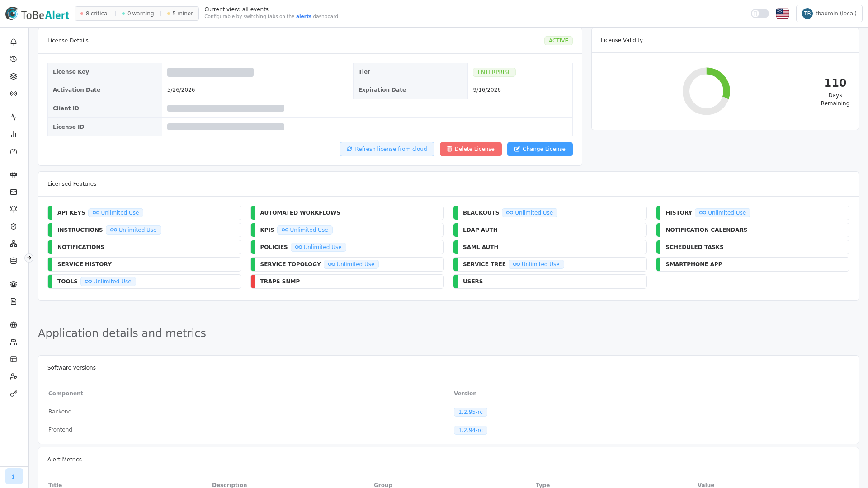Open the network tree sidebar icon

(14, 244)
